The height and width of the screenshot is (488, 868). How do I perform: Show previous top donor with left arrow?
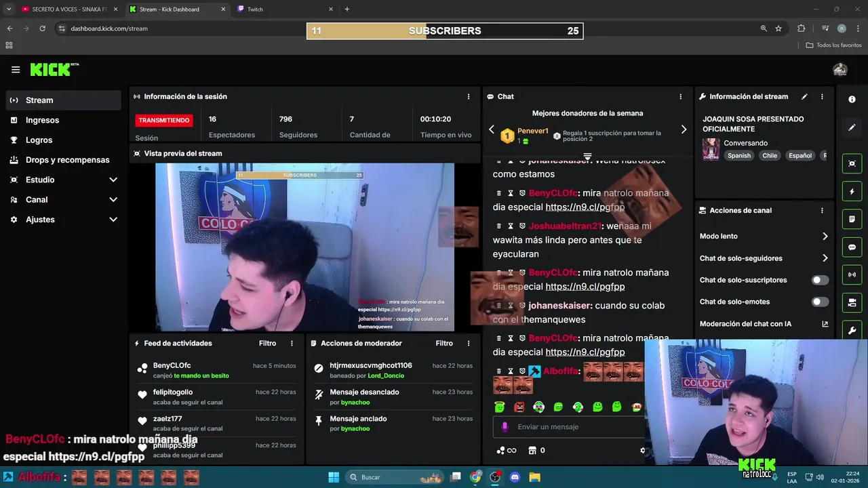(492, 129)
